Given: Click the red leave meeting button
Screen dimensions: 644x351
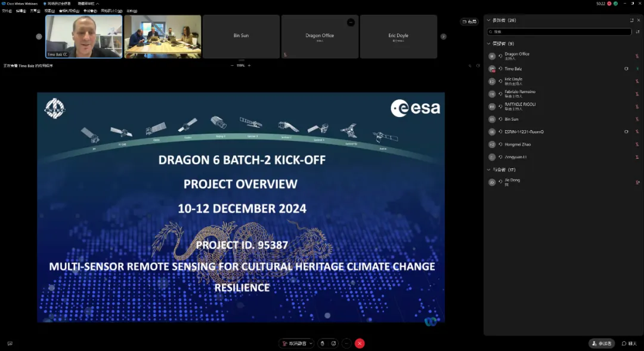Looking at the screenshot, I should coord(360,343).
